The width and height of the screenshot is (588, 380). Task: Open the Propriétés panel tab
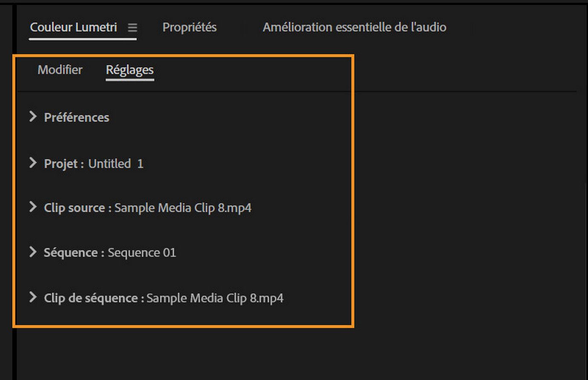[189, 27]
